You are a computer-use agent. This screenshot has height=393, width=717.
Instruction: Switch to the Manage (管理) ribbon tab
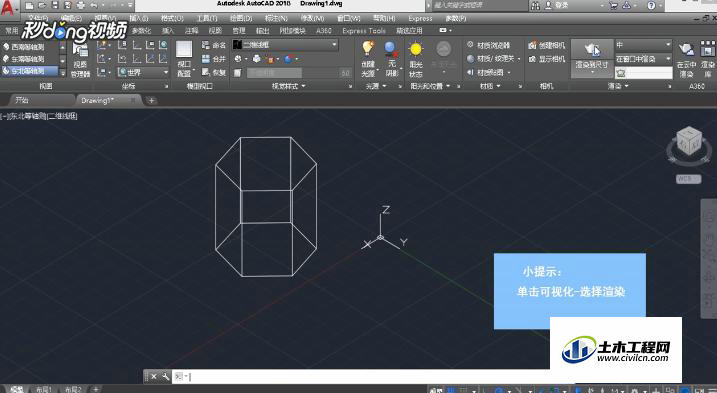pyautogui.click(x=239, y=31)
